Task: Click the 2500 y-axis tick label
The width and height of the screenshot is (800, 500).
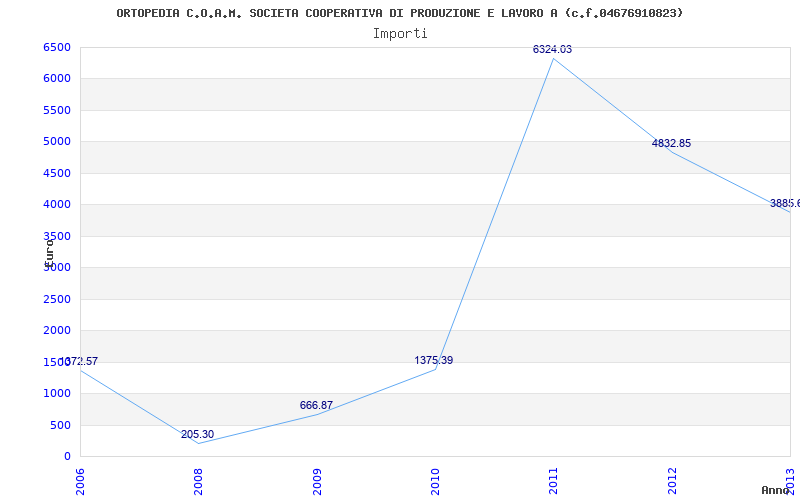Action: pyautogui.click(x=57, y=299)
